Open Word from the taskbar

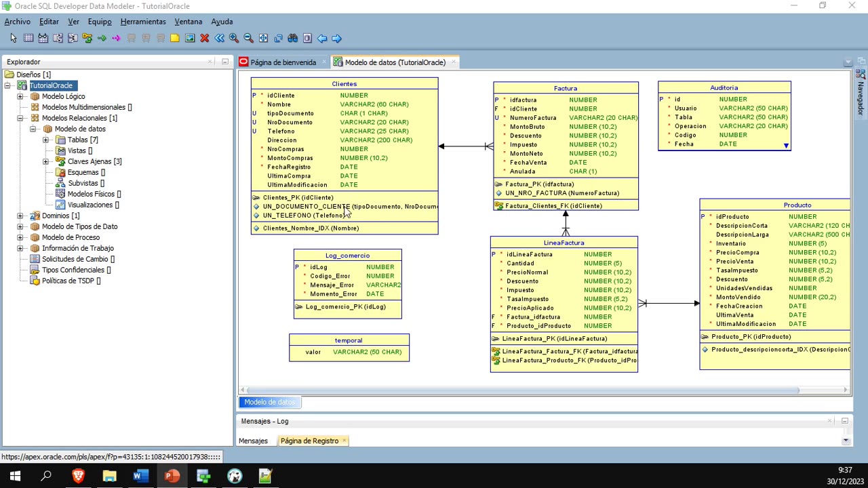[140, 476]
